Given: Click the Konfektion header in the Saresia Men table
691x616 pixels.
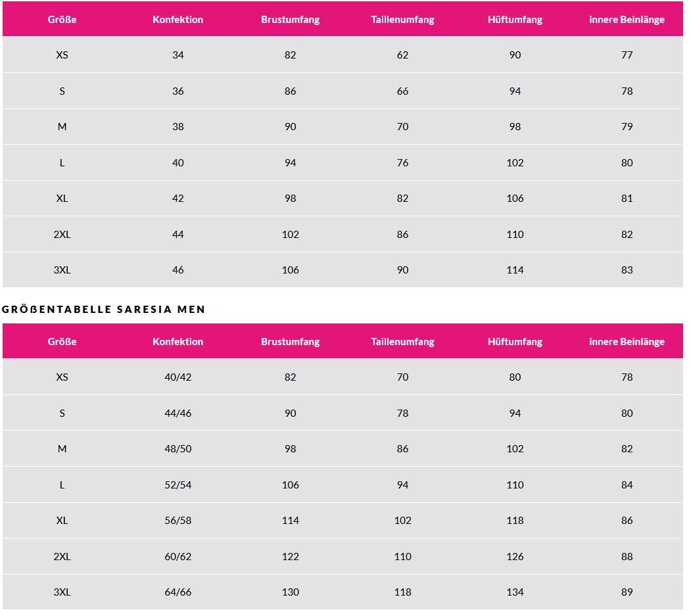Looking at the screenshot, I should click(x=178, y=341).
